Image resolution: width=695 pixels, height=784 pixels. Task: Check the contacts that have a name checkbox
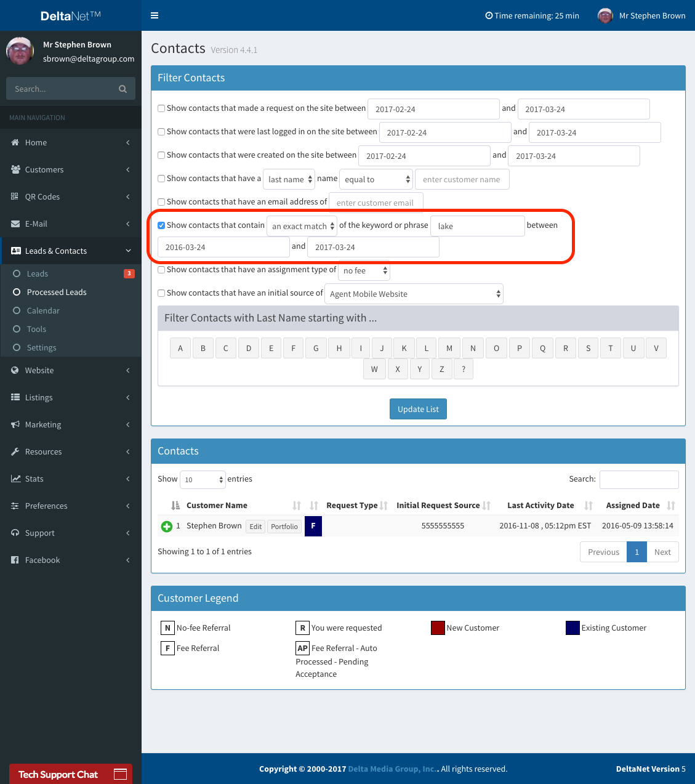(x=161, y=179)
